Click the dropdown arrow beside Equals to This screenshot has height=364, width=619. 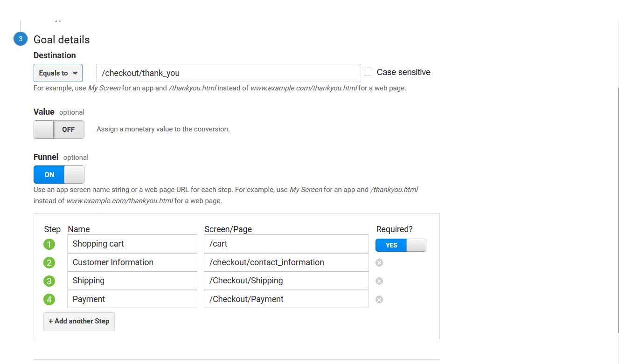pos(74,73)
